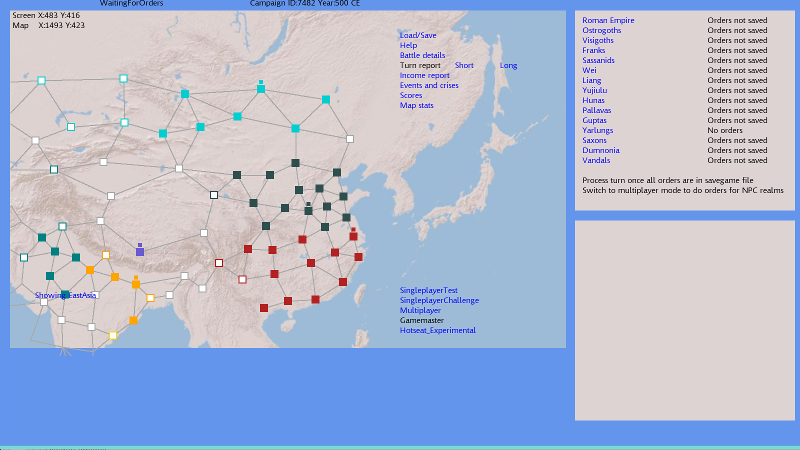800x450 pixels.
Task: Switch to Multiplayer mode
Action: point(420,310)
